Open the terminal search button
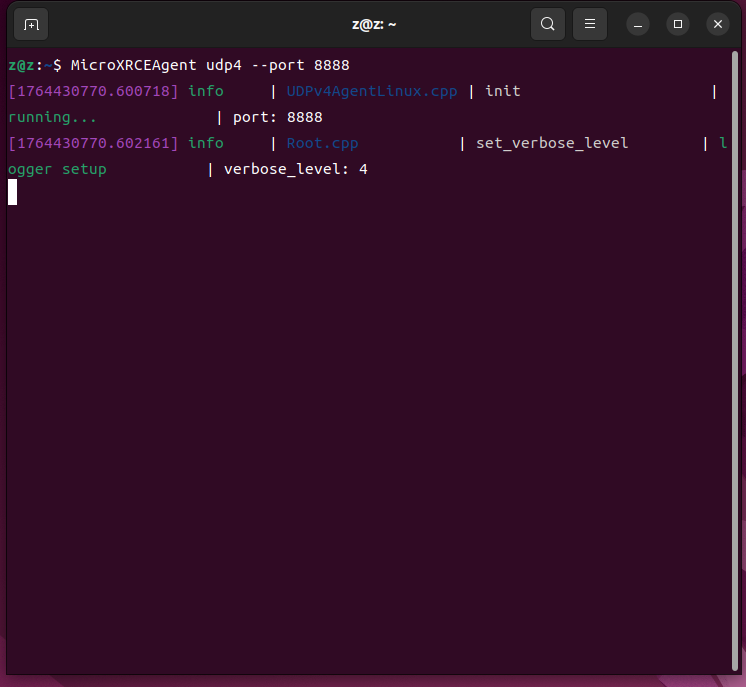The height and width of the screenshot is (687, 746). pyautogui.click(x=548, y=24)
